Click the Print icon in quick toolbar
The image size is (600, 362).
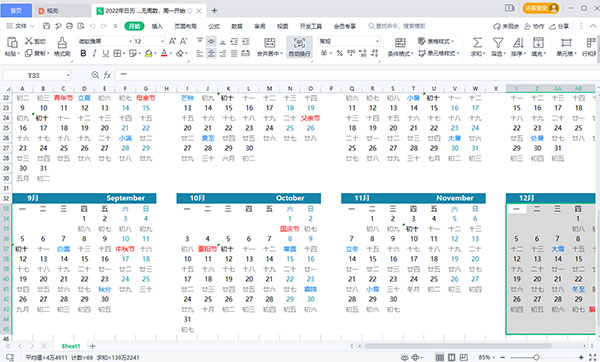[x=69, y=26]
